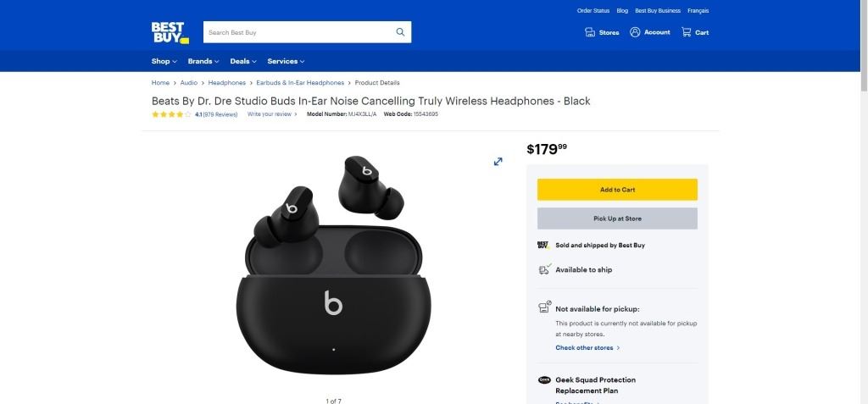
Task: Focus the Search Best Buy field
Action: 299,32
